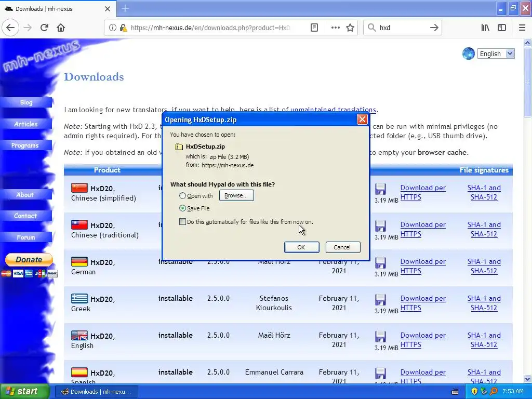Check Do this automatically for files like this
The height and width of the screenshot is (399, 532).
tap(182, 222)
